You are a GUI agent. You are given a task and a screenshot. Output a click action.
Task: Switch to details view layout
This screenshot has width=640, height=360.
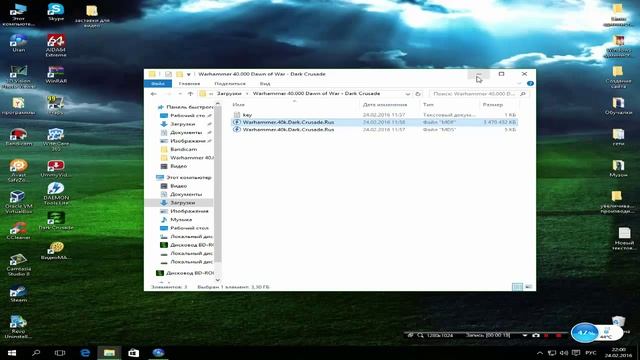pos(517,287)
